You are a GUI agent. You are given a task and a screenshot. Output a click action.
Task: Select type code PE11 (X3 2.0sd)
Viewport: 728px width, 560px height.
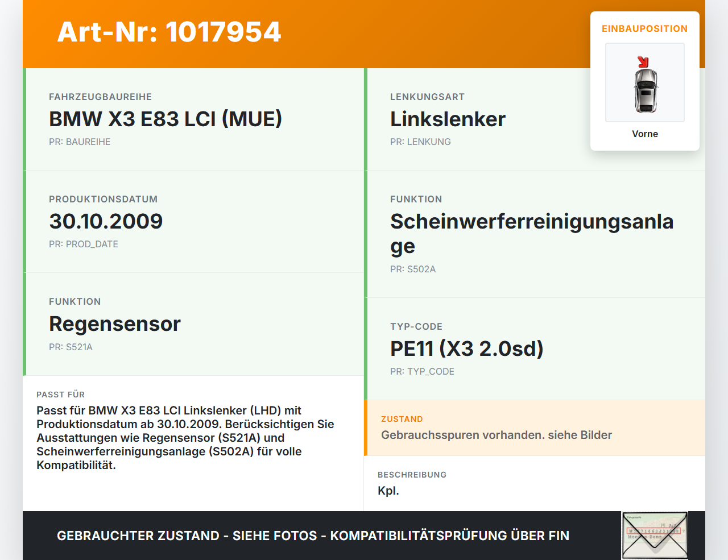[467, 349]
